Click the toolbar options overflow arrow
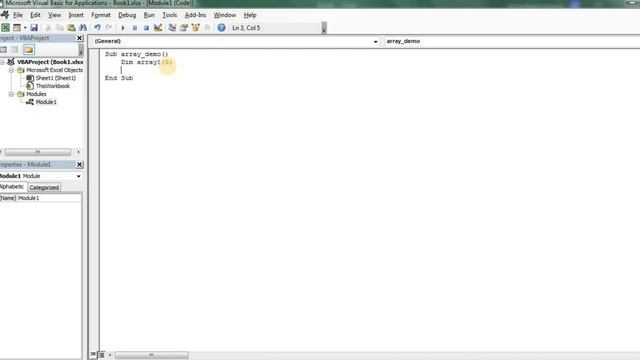This screenshot has height=360, width=640. [x=324, y=28]
